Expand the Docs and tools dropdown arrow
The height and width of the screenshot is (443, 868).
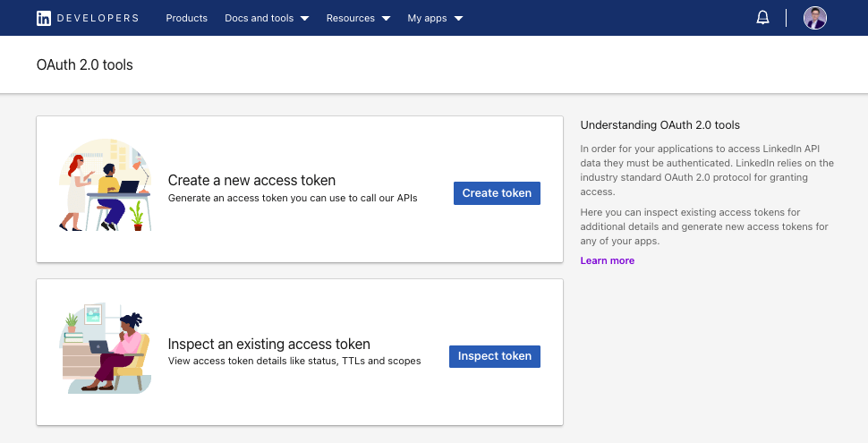point(304,18)
